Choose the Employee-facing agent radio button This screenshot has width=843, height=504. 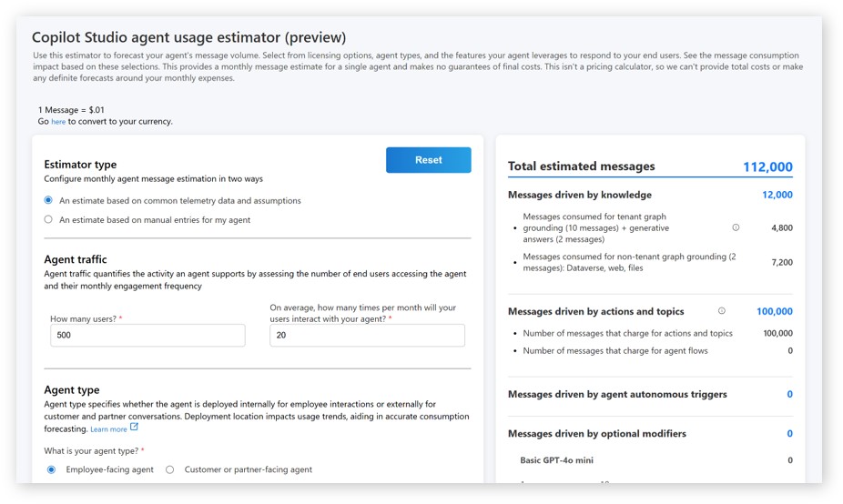tap(51, 469)
